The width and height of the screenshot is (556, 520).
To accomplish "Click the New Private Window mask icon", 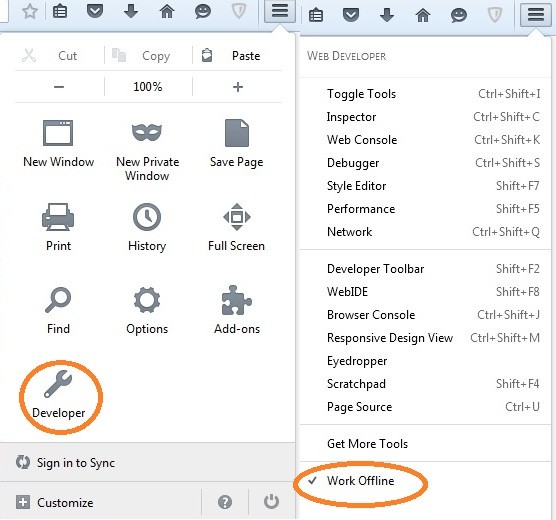I will [x=147, y=133].
